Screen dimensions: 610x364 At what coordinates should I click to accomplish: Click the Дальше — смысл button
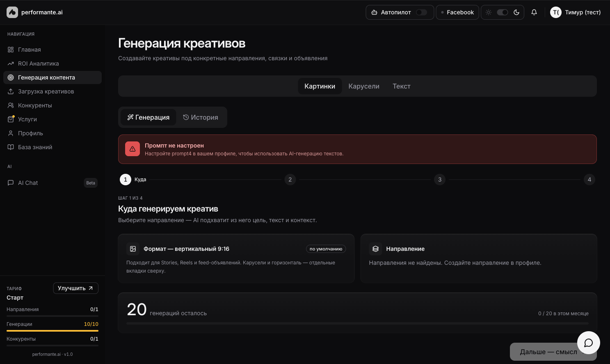coord(553,352)
